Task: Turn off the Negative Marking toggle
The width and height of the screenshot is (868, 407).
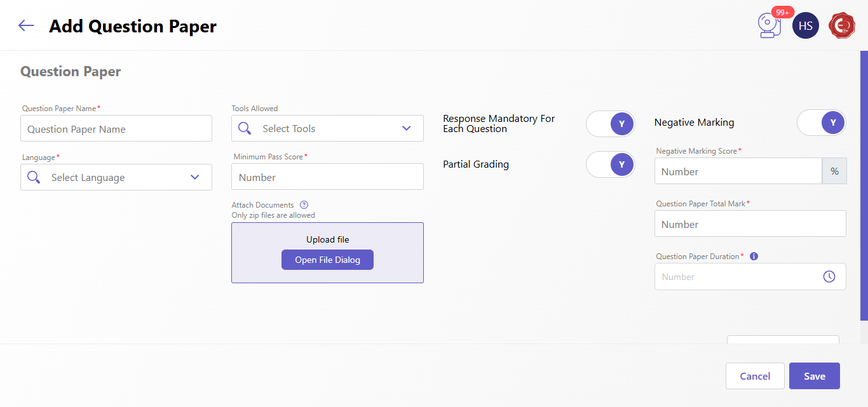Action: pyautogui.click(x=821, y=123)
